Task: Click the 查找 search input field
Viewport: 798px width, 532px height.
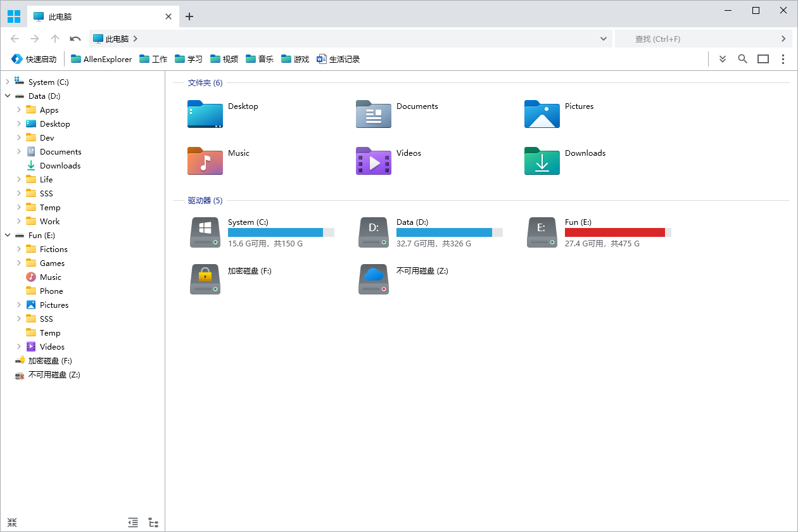Action: click(x=697, y=39)
